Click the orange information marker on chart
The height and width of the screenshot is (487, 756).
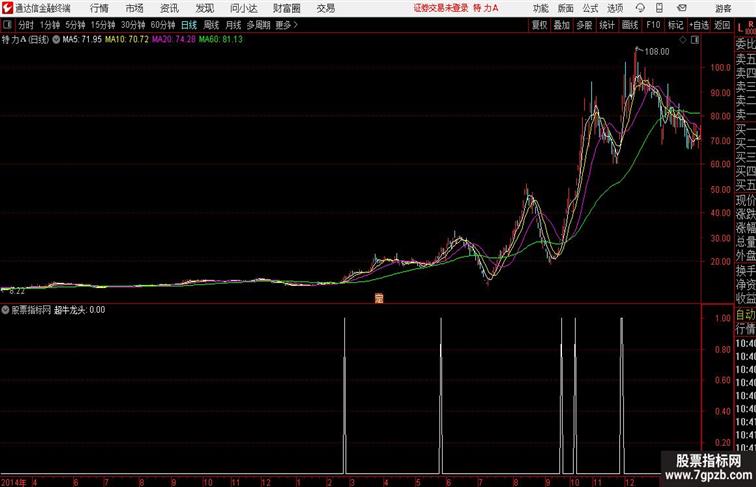click(379, 298)
